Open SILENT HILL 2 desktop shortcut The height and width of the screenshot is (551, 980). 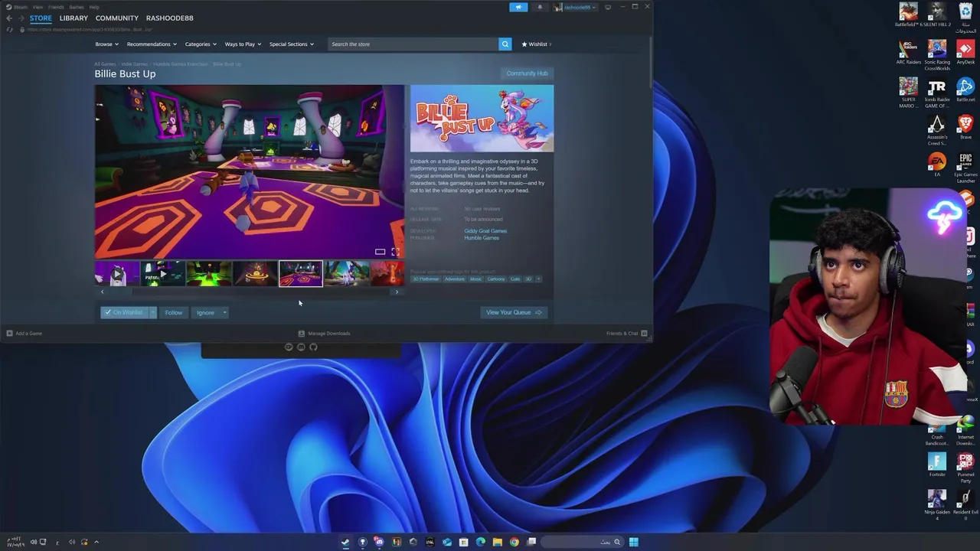tap(937, 15)
